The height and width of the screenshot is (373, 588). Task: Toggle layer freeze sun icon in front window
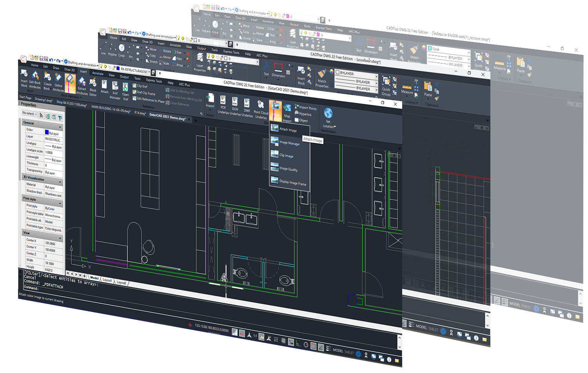tap(105, 67)
